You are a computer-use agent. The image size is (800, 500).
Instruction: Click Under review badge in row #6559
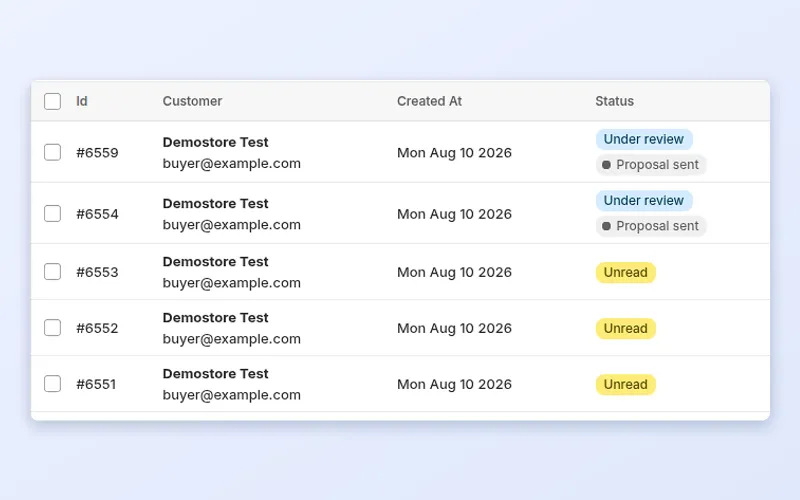point(644,139)
